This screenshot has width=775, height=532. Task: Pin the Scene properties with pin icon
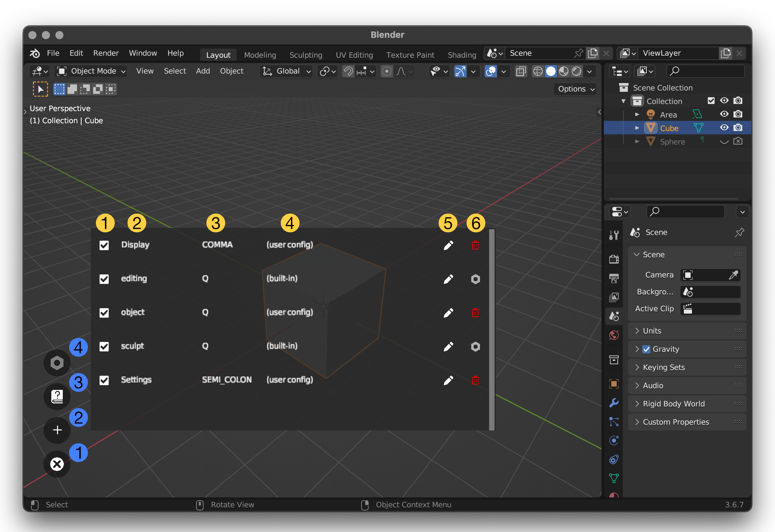pos(739,232)
